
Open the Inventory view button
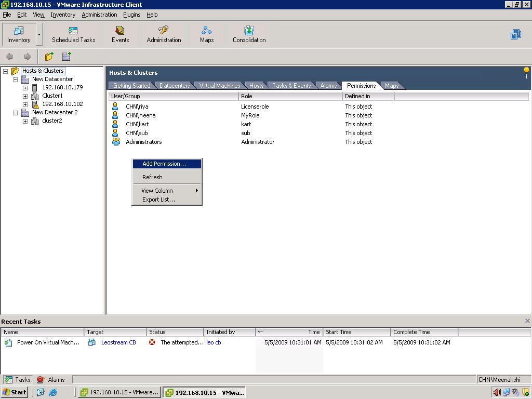point(19,34)
